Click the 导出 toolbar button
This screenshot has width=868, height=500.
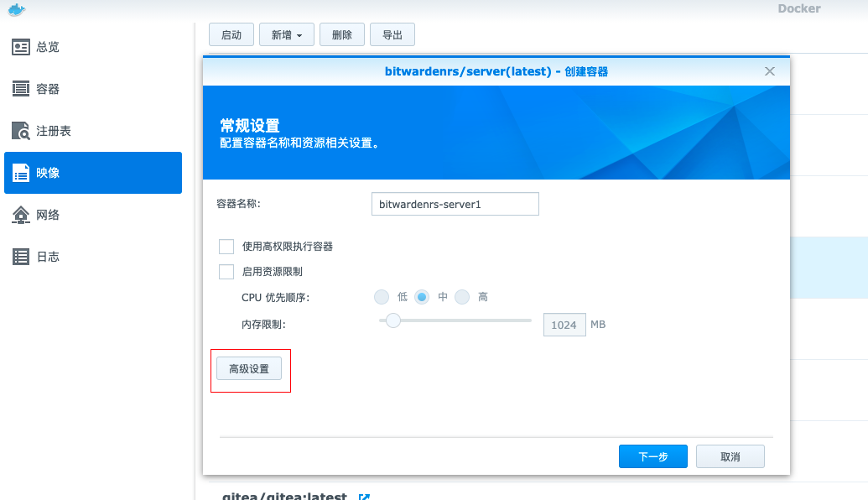392,35
